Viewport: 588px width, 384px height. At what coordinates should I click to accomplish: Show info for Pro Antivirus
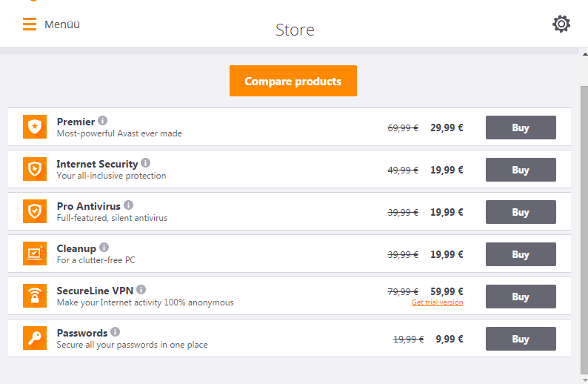pyautogui.click(x=128, y=205)
